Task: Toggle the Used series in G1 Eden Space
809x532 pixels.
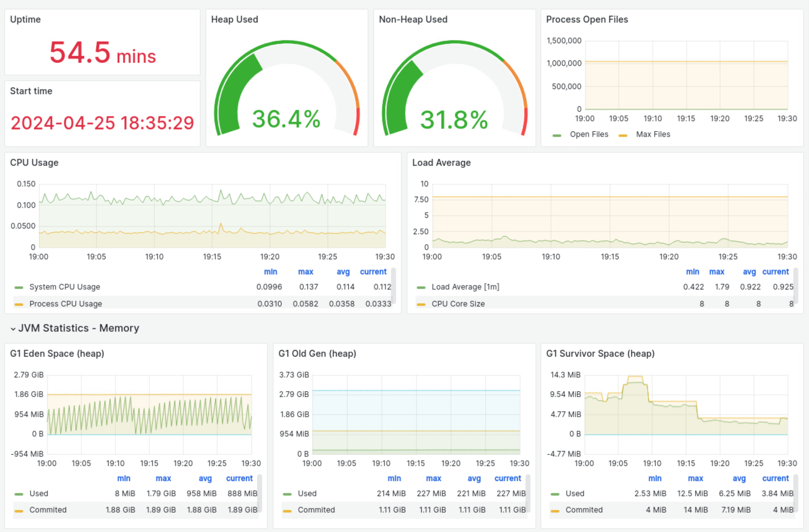Action: click(39, 494)
